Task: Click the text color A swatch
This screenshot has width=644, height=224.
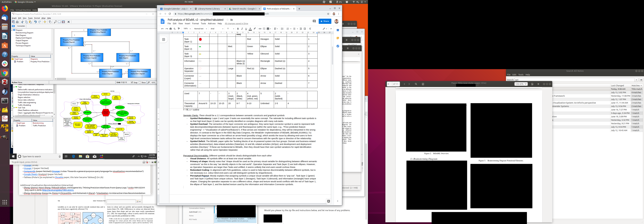Action: pos(250,29)
